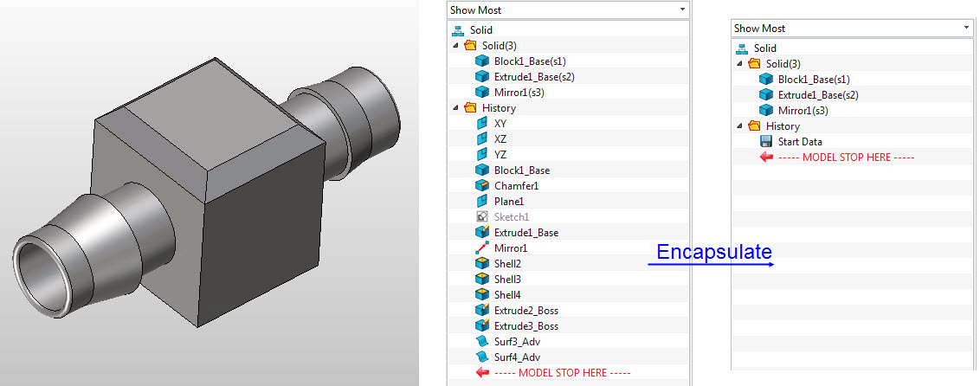Screen dimensions: 980x386
Task: Click the Surf4_Adv surface icon
Action: tap(481, 357)
